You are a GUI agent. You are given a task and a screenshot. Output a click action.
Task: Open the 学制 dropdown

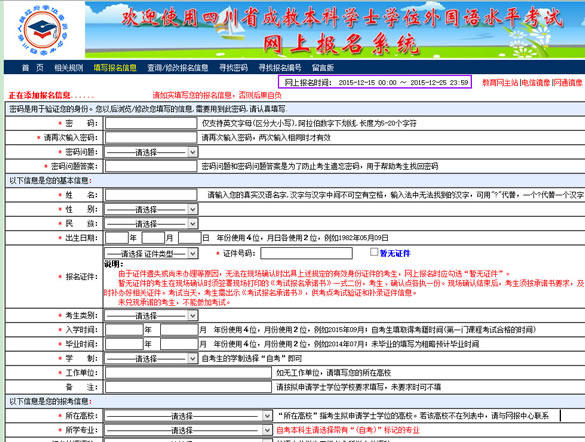151,358
